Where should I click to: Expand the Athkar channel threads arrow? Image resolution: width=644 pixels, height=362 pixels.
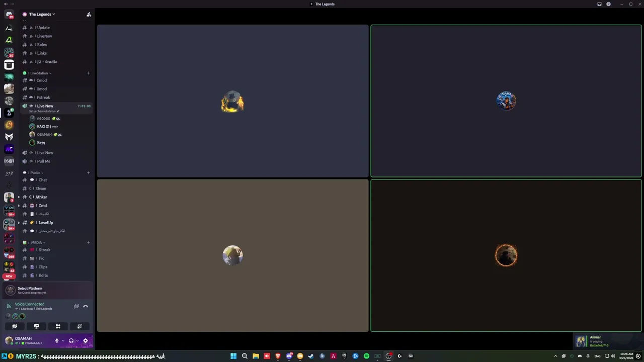pyautogui.click(x=19, y=197)
